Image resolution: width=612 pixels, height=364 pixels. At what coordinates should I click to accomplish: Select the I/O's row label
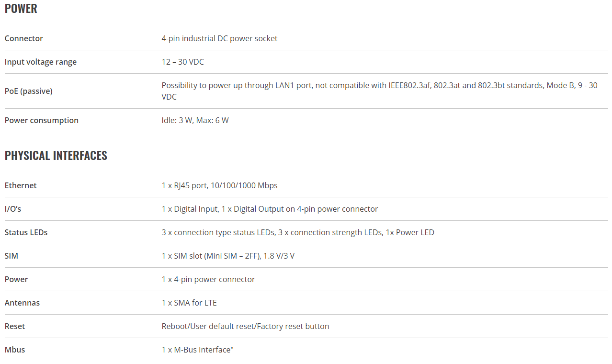13,209
